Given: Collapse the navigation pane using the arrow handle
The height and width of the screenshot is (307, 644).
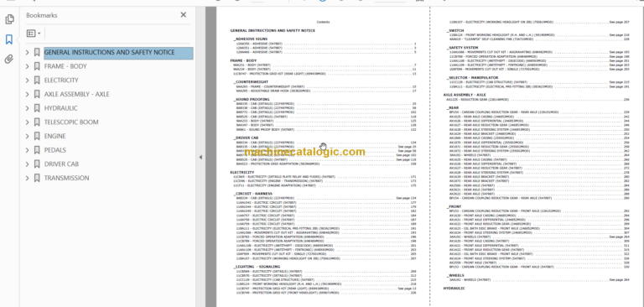Looking at the screenshot, I should coord(200,157).
